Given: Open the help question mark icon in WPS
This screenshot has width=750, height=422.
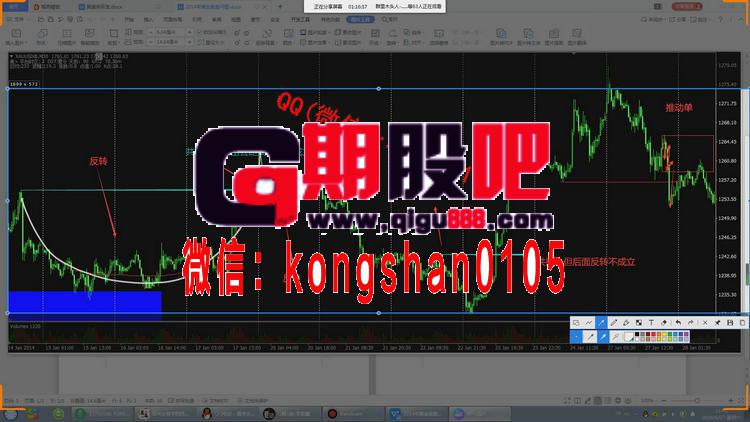Looking at the screenshot, I should (720, 20).
